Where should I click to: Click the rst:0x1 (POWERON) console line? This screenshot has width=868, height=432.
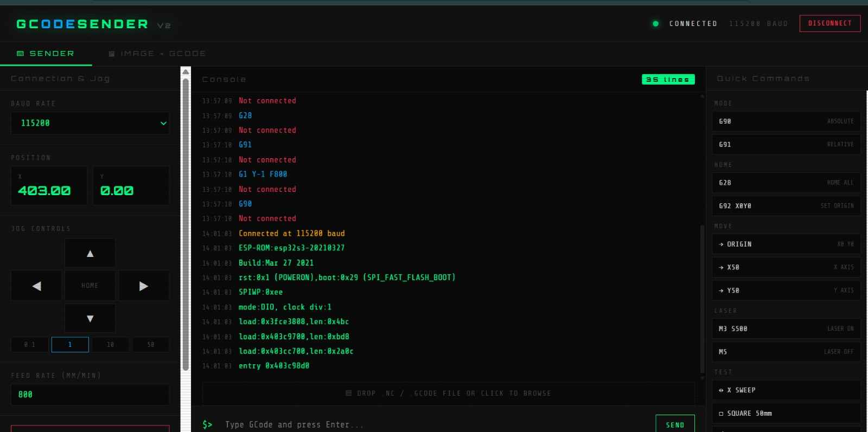[x=347, y=277]
